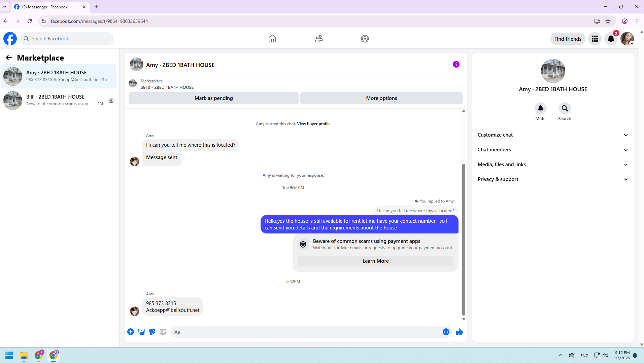Click the chat message scrollbar
The height and width of the screenshot is (363, 644).
point(464,240)
